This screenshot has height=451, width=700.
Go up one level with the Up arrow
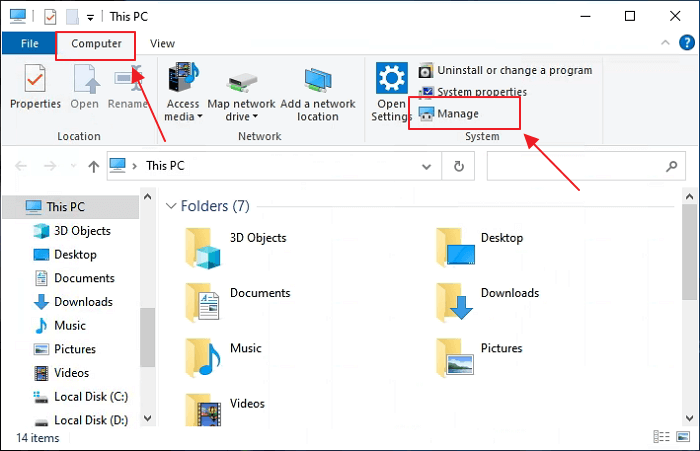pos(93,167)
